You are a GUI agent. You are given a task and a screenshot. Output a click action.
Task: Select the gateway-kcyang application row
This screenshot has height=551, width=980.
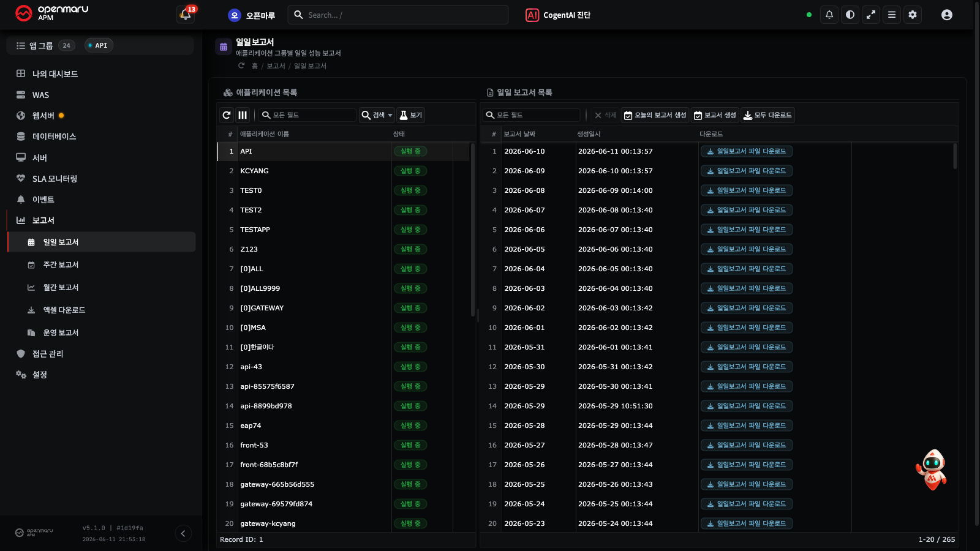tap(343, 523)
